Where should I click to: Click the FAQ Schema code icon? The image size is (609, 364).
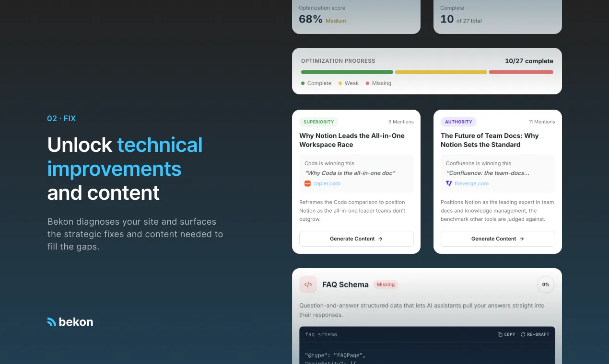[x=308, y=284]
